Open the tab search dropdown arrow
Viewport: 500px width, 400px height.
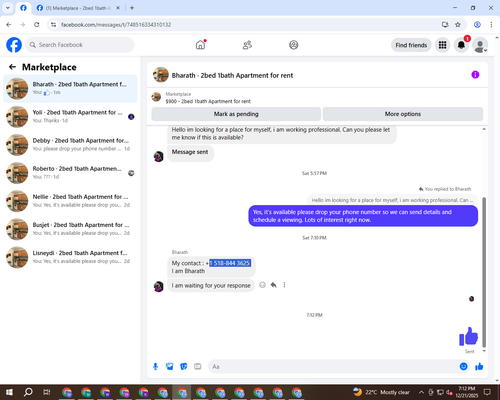(x=8, y=8)
